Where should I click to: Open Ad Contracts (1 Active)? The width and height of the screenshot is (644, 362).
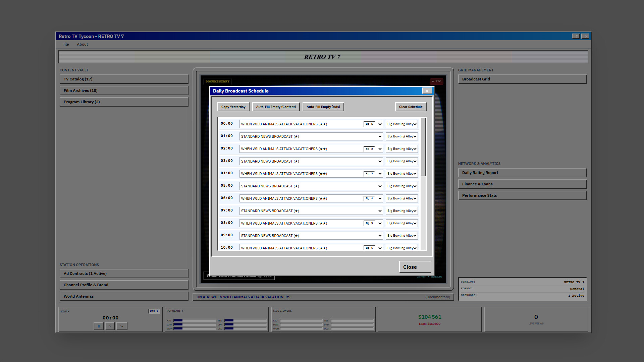[x=124, y=274]
